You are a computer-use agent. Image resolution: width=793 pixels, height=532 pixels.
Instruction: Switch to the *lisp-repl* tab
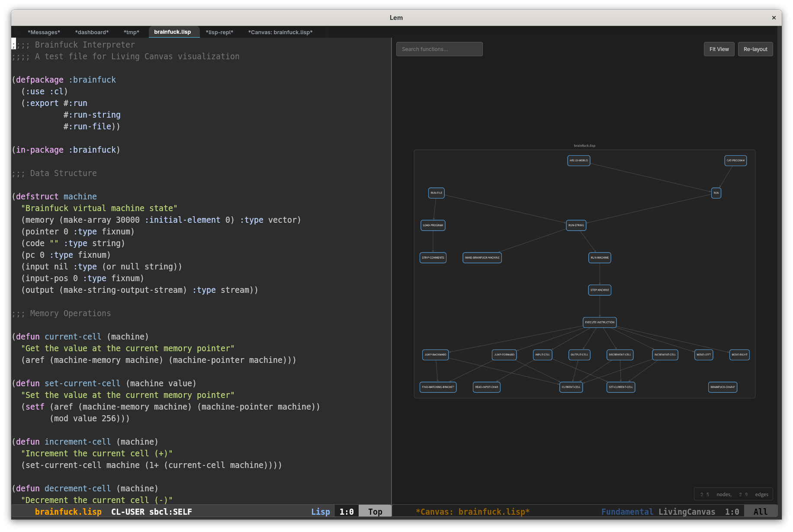click(219, 32)
